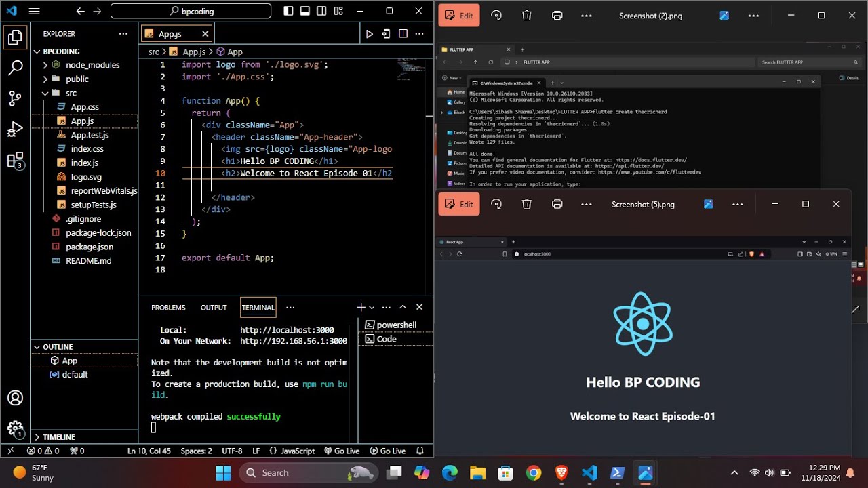Show more panel tabs ellipsis

point(290,307)
